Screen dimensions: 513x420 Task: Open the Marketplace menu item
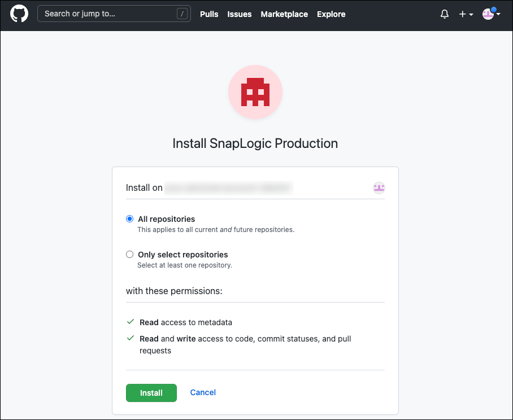click(x=284, y=14)
